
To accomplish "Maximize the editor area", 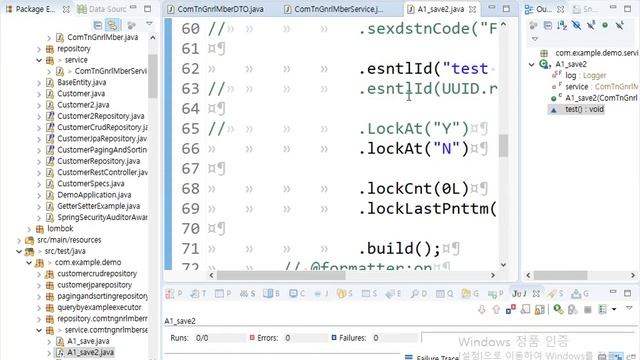I will (506, 8).
